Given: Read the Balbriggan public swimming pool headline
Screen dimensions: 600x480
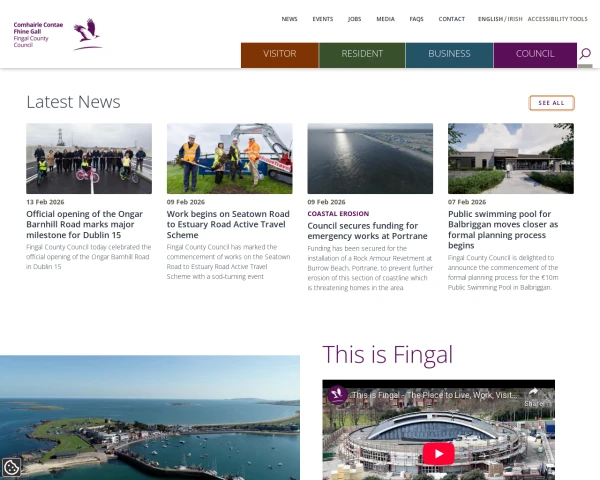Looking at the screenshot, I should coord(503,230).
